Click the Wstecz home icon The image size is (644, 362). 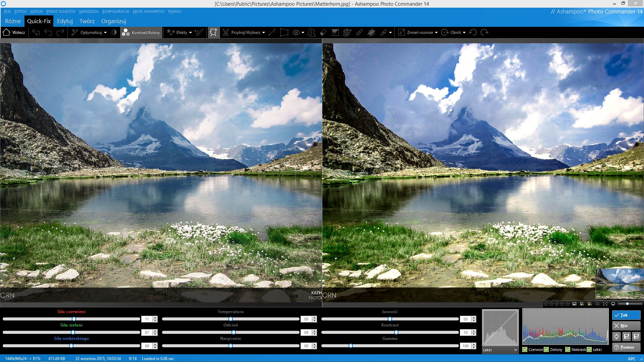[x=6, y=32]
